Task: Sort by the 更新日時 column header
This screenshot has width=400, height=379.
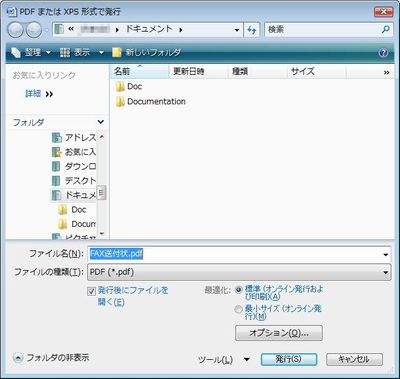Action: click(199, 71)
